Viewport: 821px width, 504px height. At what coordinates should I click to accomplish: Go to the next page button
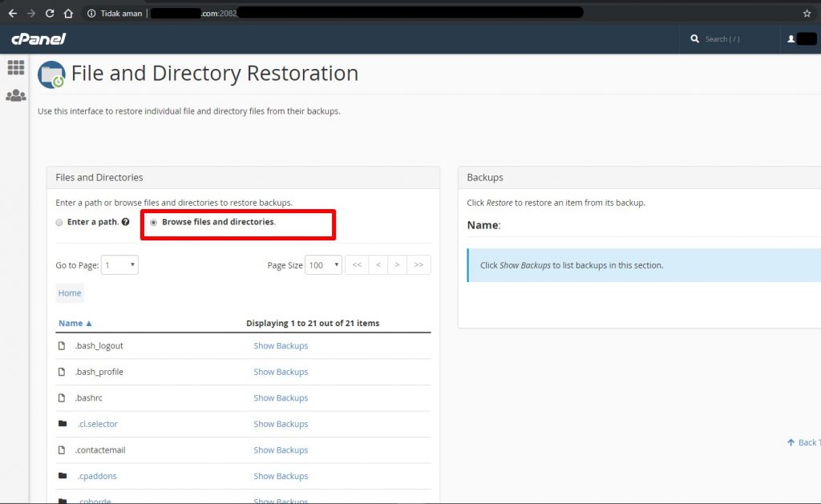point(397,265)
